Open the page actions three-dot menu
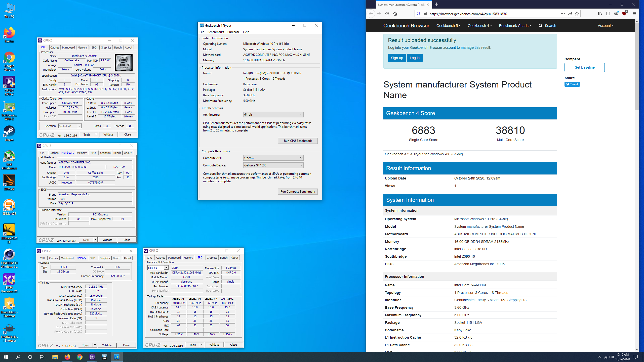The width and height of the screenshot is (644, 362). pos(562,14)
